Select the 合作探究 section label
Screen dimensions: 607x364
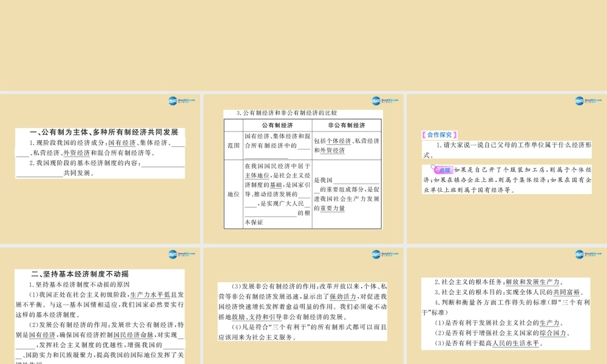click(x=440, y=135)
